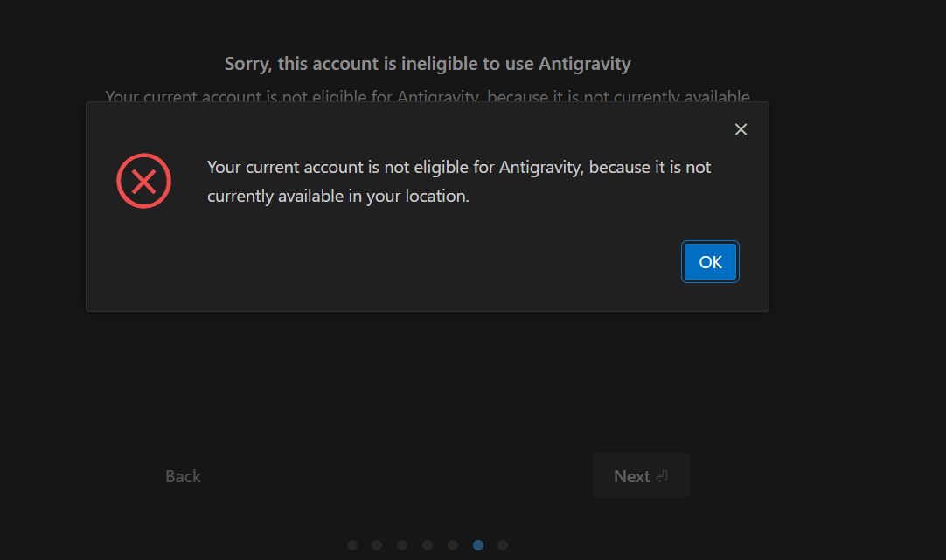Image resolution: width=946 pixels, height=560 pixels.
Task: Confirm the dialog with the OK button
Action: click(710, 261)
